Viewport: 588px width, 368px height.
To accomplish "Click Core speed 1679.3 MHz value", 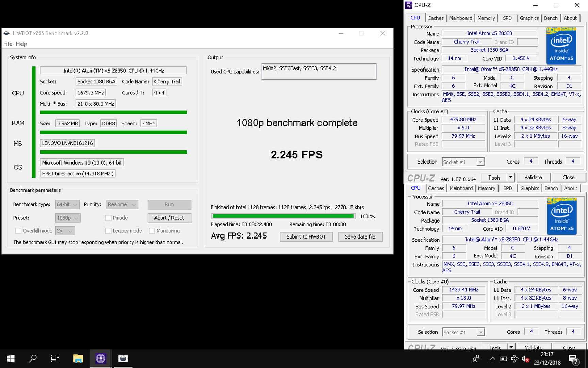I will coord(91,93).
